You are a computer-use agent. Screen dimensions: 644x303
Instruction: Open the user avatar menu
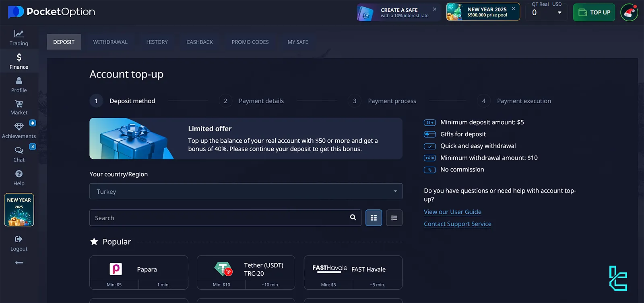pyautogui.click(x=629, y=12)
